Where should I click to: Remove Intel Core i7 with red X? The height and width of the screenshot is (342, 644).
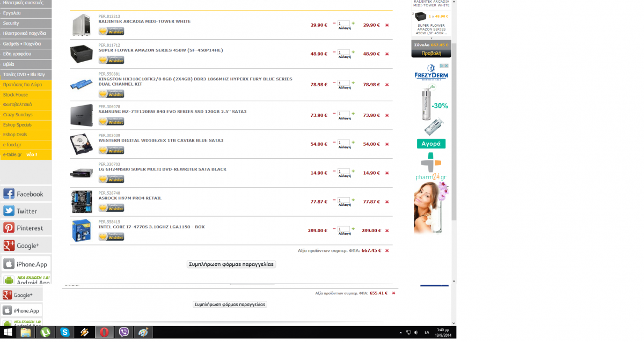tap(387, 231)
